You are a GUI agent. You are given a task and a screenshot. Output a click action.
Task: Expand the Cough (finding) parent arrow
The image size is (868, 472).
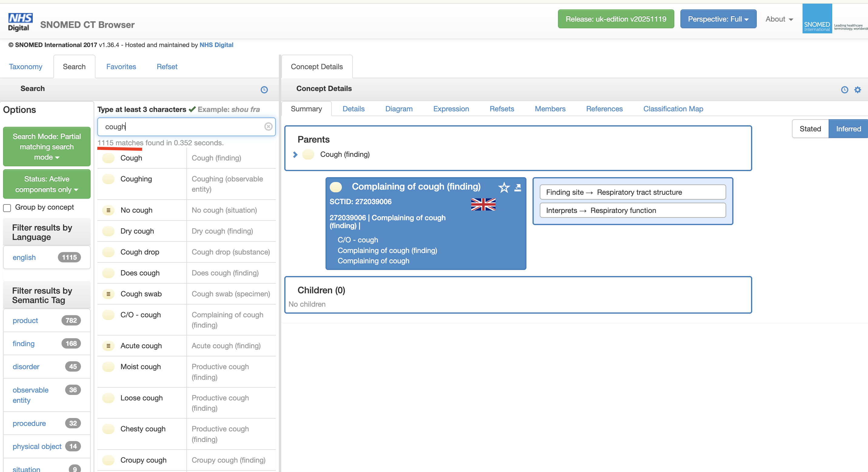[x=295, y=155]
